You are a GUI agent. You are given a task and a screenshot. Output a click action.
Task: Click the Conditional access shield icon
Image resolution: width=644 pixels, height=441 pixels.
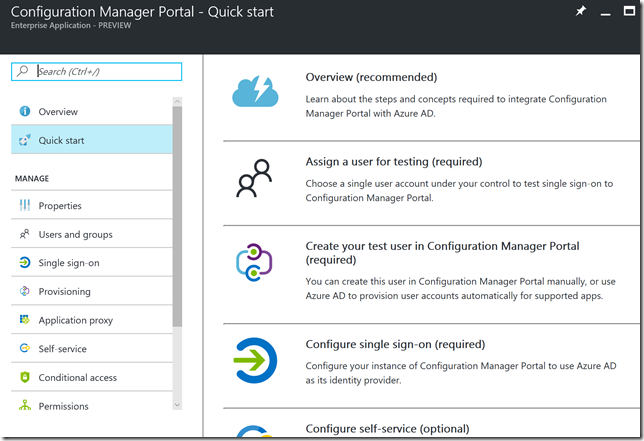click(24, 378)
